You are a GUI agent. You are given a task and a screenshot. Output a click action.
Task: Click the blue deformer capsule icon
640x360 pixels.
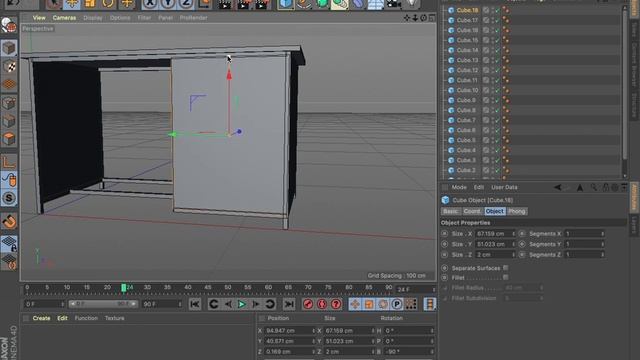pyautogui.click(x=358, y=4)
